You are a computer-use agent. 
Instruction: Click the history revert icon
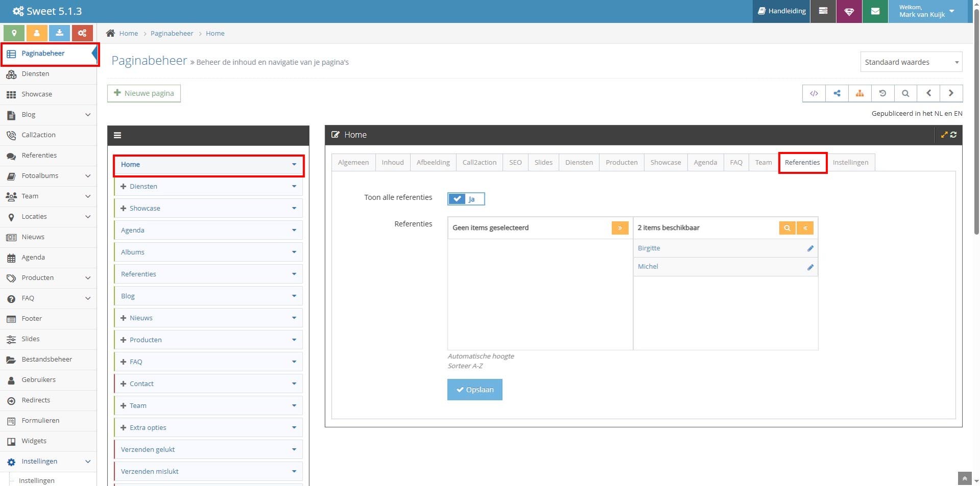pyautogui.click(x=883, y=93)
